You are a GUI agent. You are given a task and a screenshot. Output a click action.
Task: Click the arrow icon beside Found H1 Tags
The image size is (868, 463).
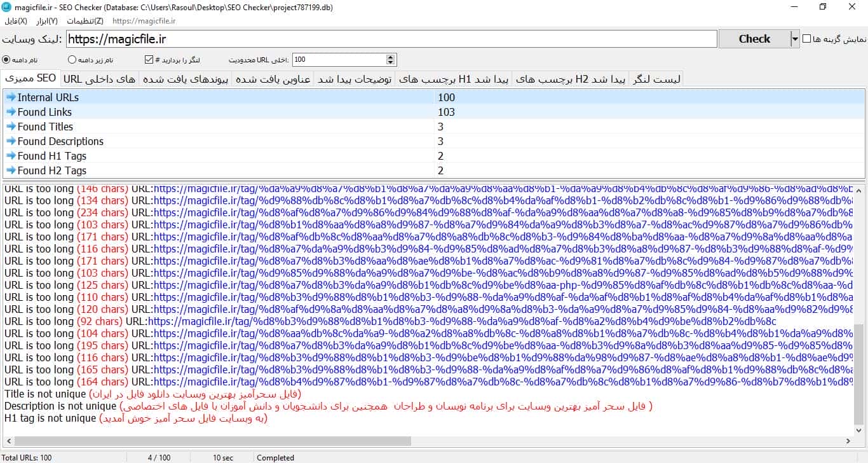click(11, 156)
